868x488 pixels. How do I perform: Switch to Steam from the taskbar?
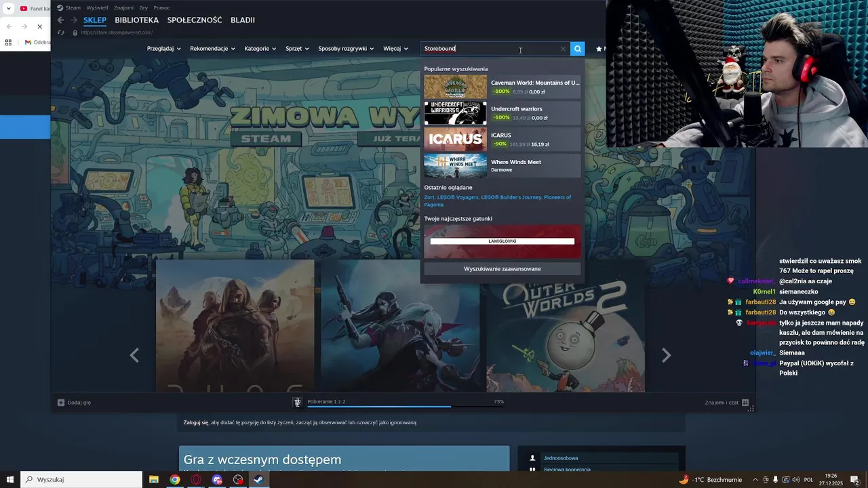[x=259, y=479]
